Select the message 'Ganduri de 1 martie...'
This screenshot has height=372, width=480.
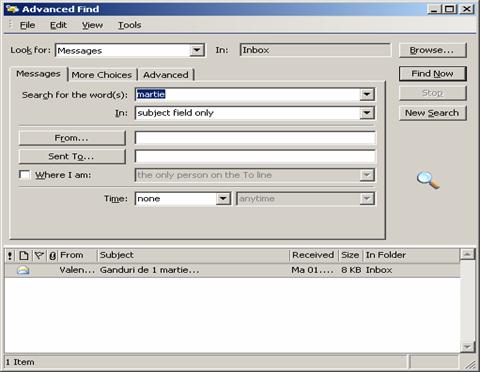[x=150, y=270]
